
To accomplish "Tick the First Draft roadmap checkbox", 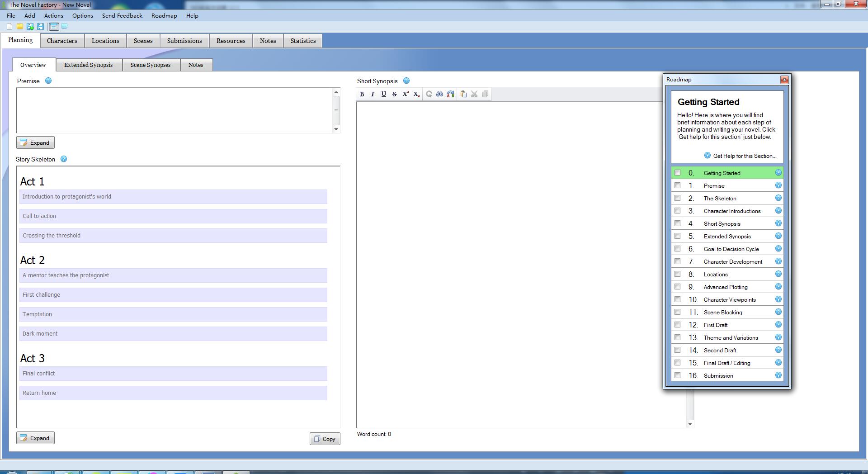I will click(677, 325).
